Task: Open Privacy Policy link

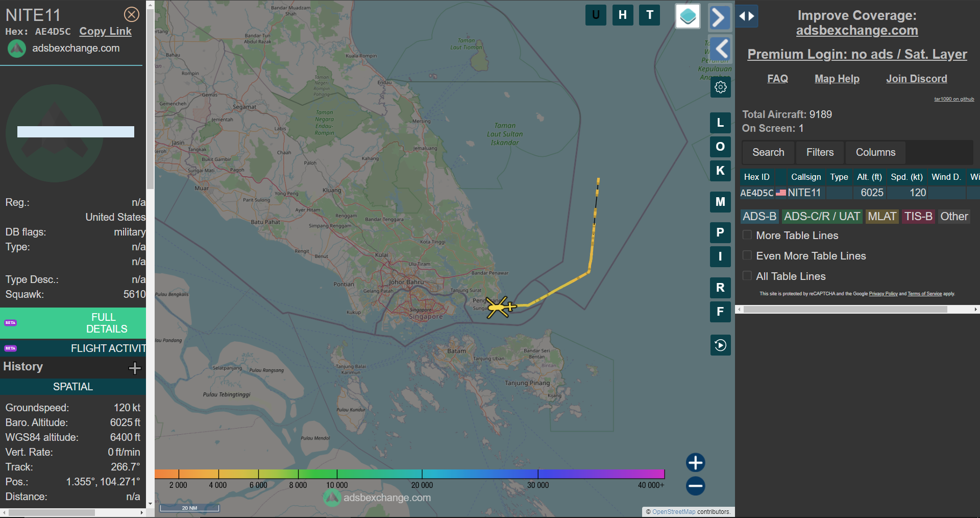Action: pos(883,294)
